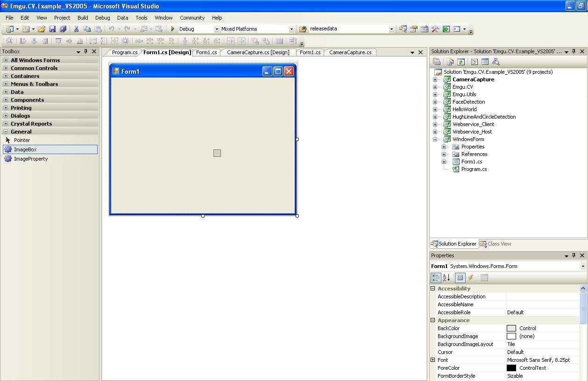Click View Class Diagram icon in Solution Explorer

pyautogui.click(x=496, y=62)
